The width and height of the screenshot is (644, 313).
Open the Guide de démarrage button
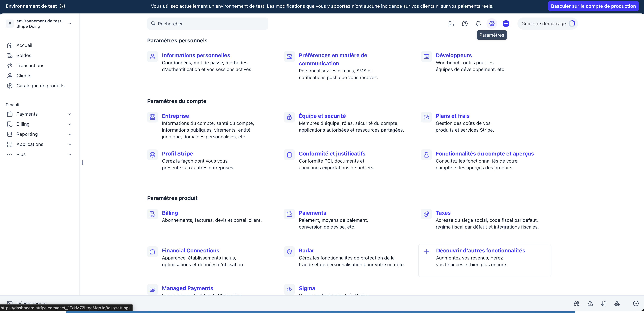(548, 24)
